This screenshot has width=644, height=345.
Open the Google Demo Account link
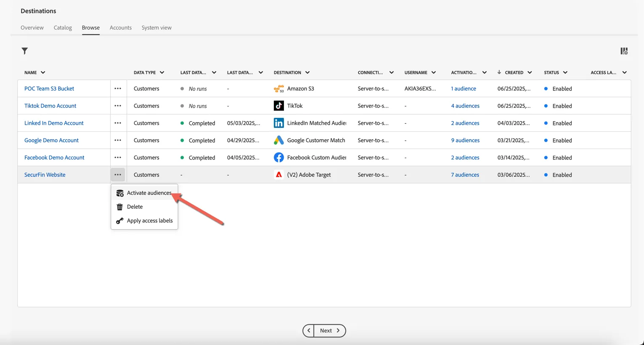point(51,141)
